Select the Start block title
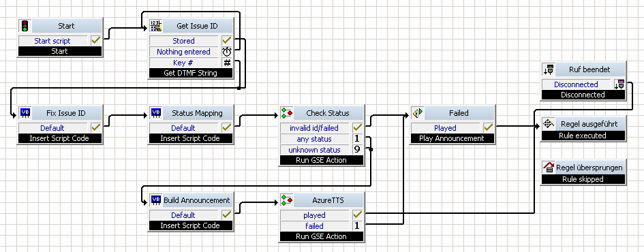Screen dimensions: 644x252 (66, 26)
